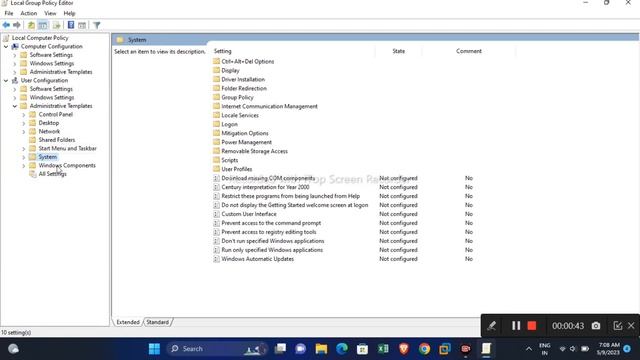Select Century interpretation for Year 2000
This screenshot has height=360, width=640.
coord(265,187)
